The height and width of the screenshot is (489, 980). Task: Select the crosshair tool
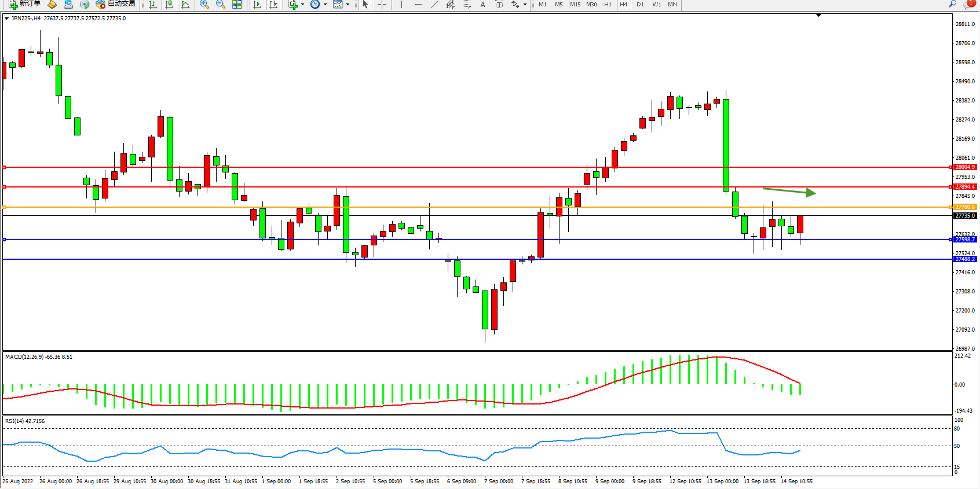click(x=382, y=5)
